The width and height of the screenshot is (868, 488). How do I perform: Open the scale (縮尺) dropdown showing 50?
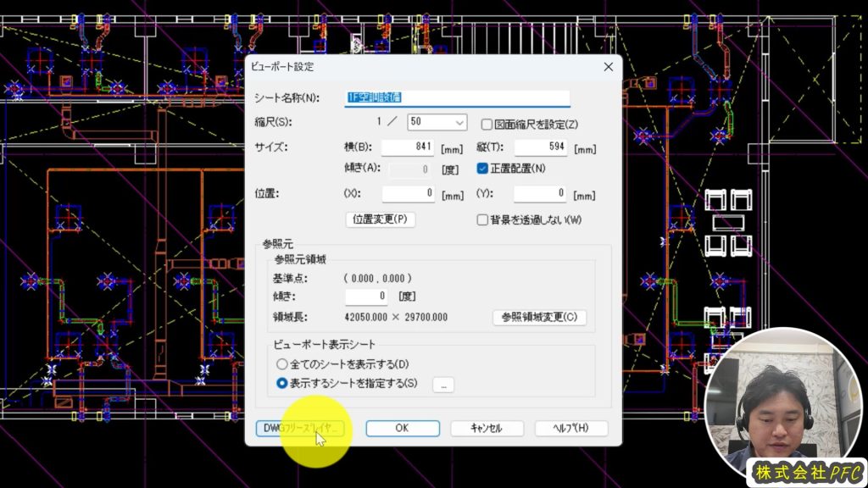click(x=437, y=123)
